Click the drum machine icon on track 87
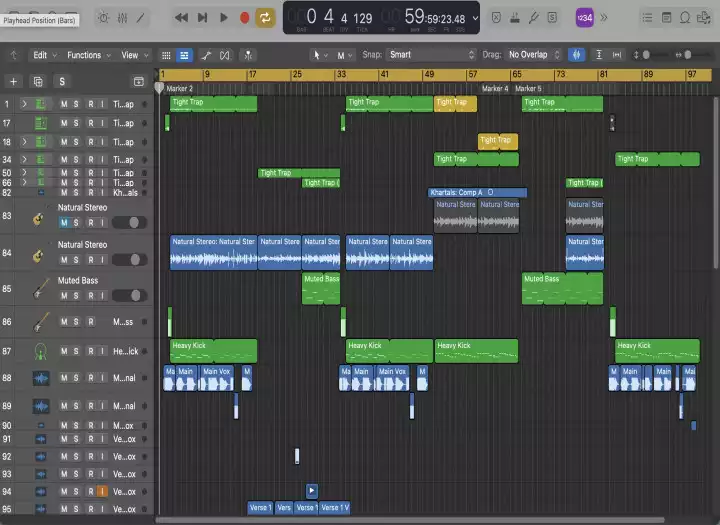Image resolution: width=720 pixels, height=525 pixels. (x=40, y=351)
